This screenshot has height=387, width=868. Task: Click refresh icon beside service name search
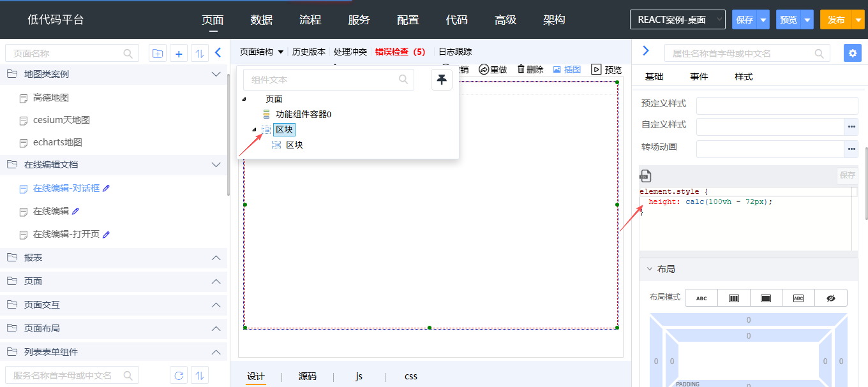coord(179,375)
